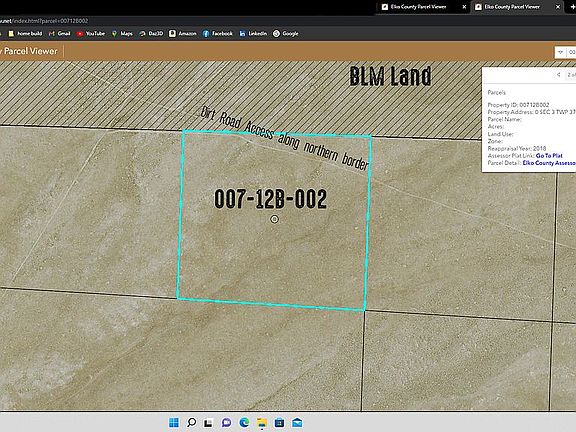The height and width of the screenshot is (432, 576).
Task: Open the Google bookmark
Action: click(286, 33)
